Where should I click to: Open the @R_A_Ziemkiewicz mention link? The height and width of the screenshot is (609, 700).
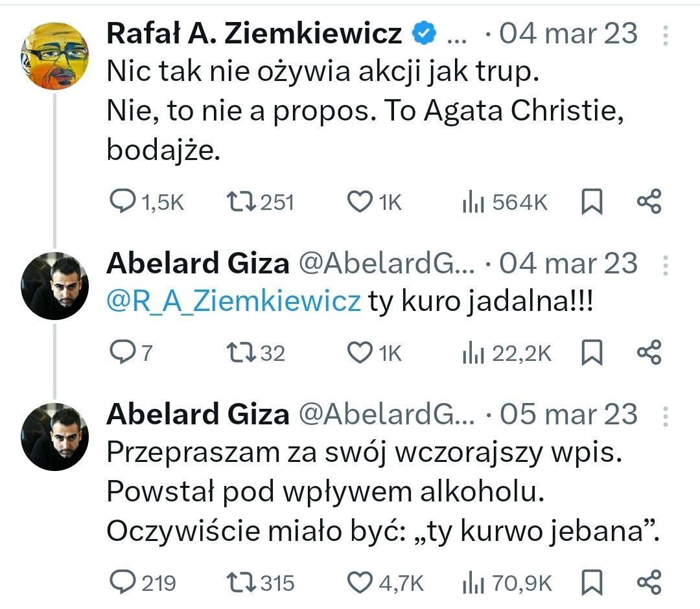pos(233,302)
